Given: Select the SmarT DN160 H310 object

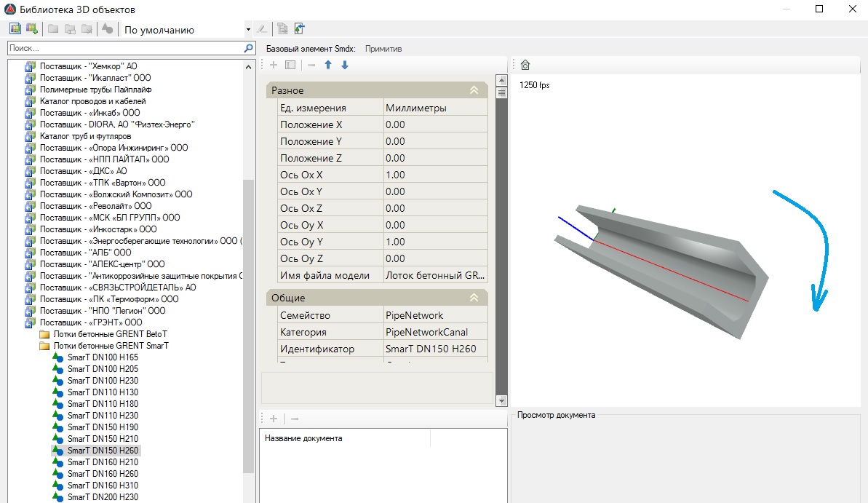Looking at the screenshot, I should tap(103, 486).
